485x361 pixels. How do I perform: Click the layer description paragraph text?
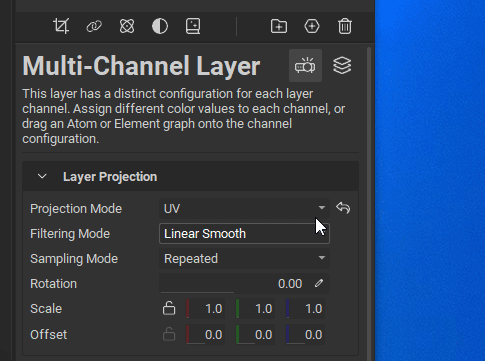[184, 116]
